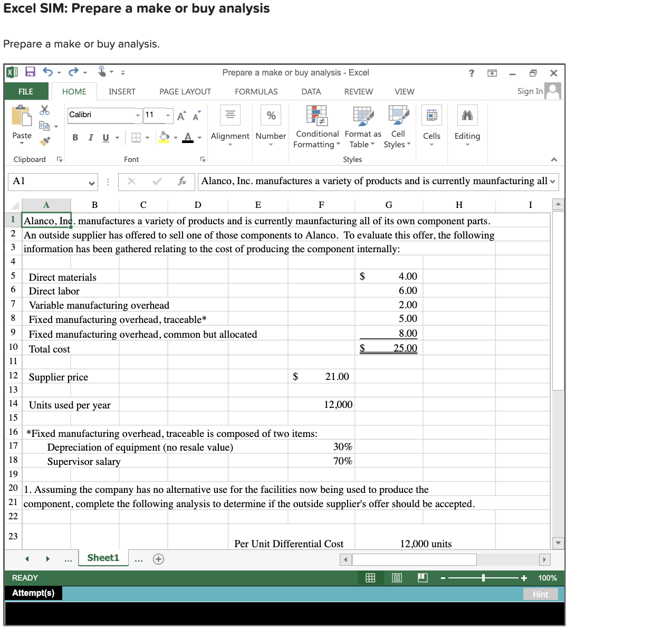Toggle italic formatting
Image resolution: width=672 pixels, height=628 pixels.
(x=90, y=137)
